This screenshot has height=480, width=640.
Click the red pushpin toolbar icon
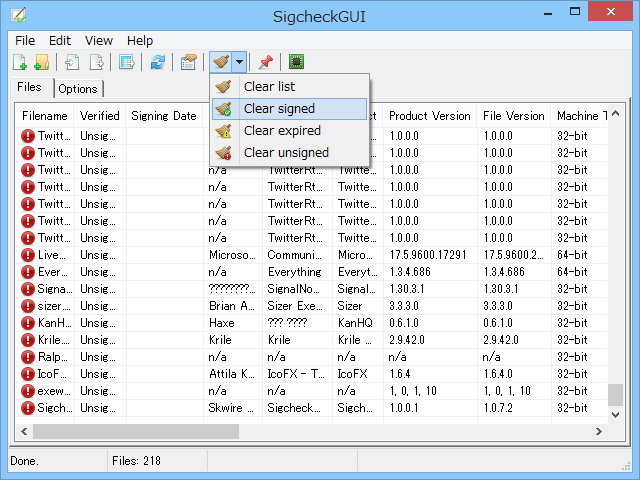tap(266, 62)
